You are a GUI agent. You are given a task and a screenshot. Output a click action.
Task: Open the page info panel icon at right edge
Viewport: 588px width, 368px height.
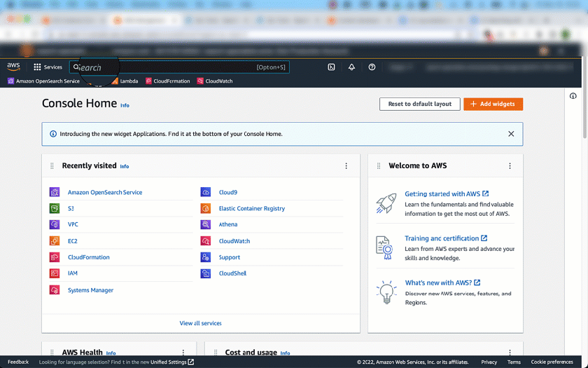[x=573, y=96]
